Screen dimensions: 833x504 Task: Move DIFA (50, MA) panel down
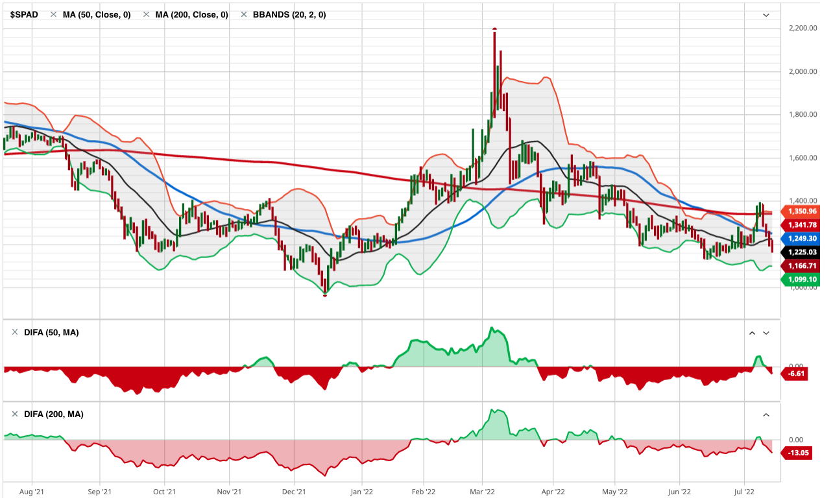(x=766, y=333)
